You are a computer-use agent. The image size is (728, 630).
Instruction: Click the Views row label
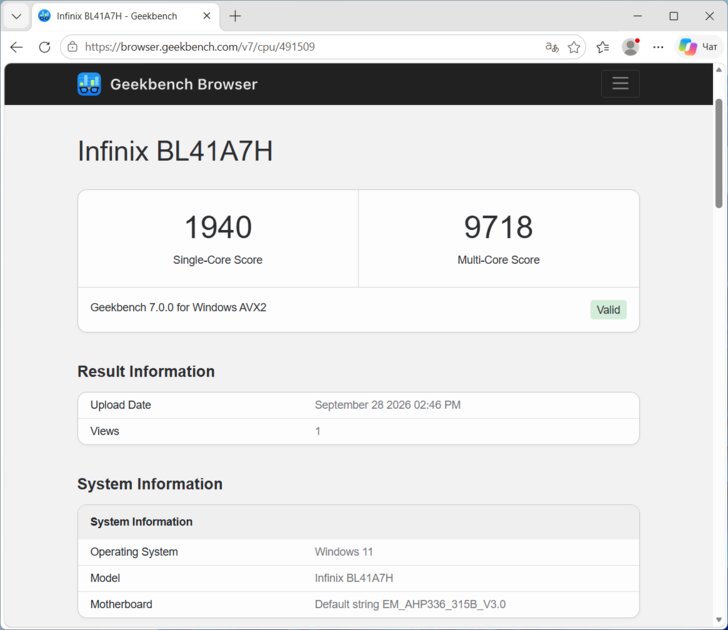(x=104, y=431)
